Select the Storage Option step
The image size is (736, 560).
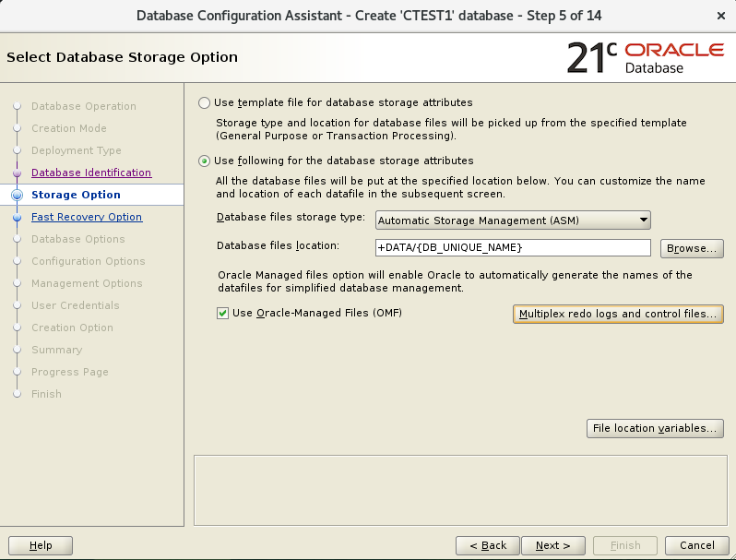76,195
